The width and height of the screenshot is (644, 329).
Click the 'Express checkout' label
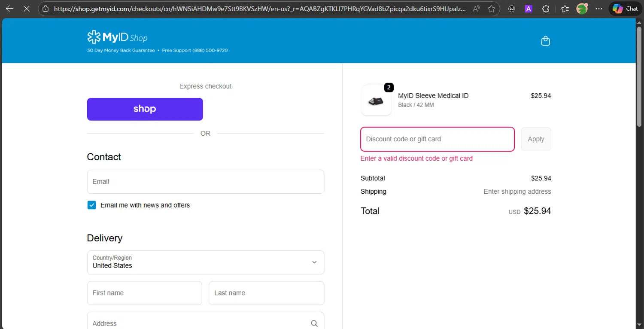click(x=205, y=86)
